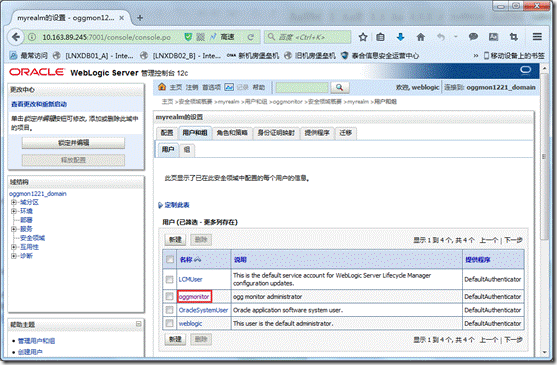The height and width of the screenshot is (365, 557).
Task: Check the oggmonitor row checkbox
Action: (x=169, y=296)
